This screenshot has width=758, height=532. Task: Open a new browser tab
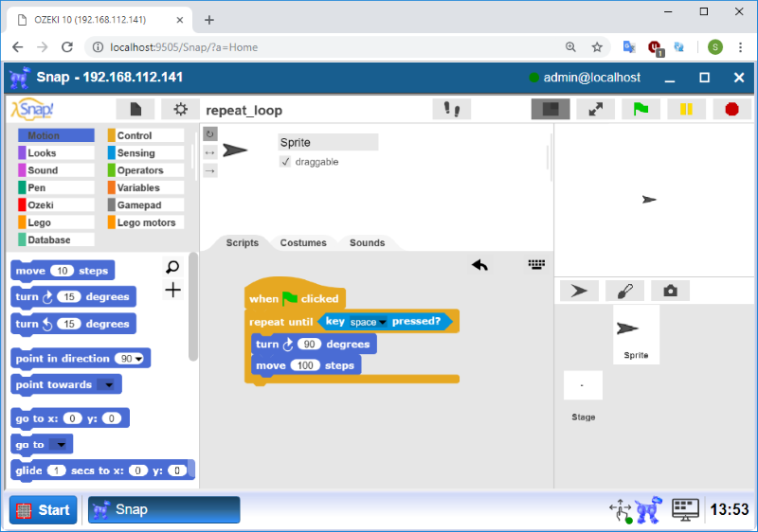[x=209, y=20]
